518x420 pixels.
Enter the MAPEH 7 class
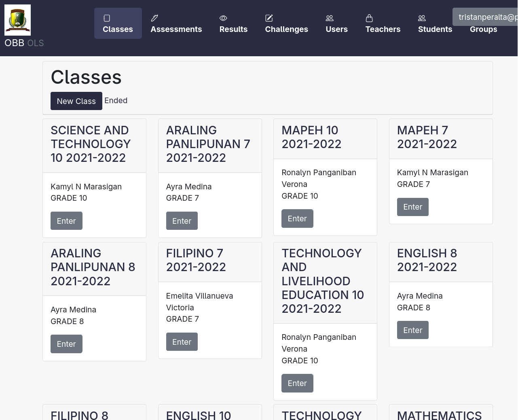(412, 207)
